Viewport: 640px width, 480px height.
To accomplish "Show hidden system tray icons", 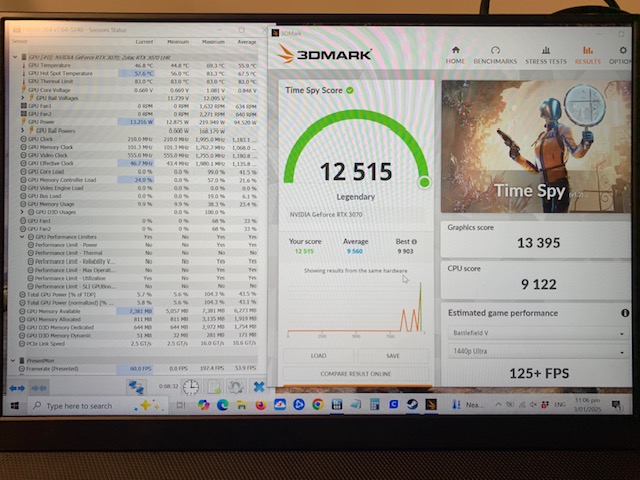I will coord(498,405).
